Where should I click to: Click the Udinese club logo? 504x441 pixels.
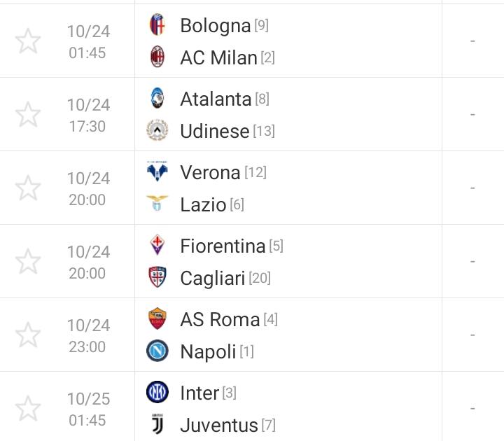157,131
